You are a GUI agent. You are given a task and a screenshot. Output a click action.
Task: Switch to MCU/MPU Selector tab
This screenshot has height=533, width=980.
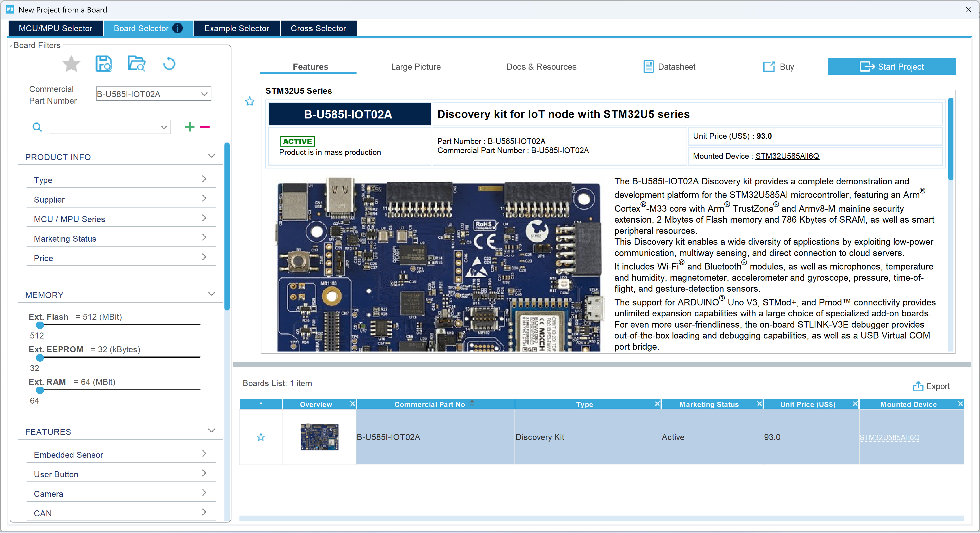(x=55, y=28)
